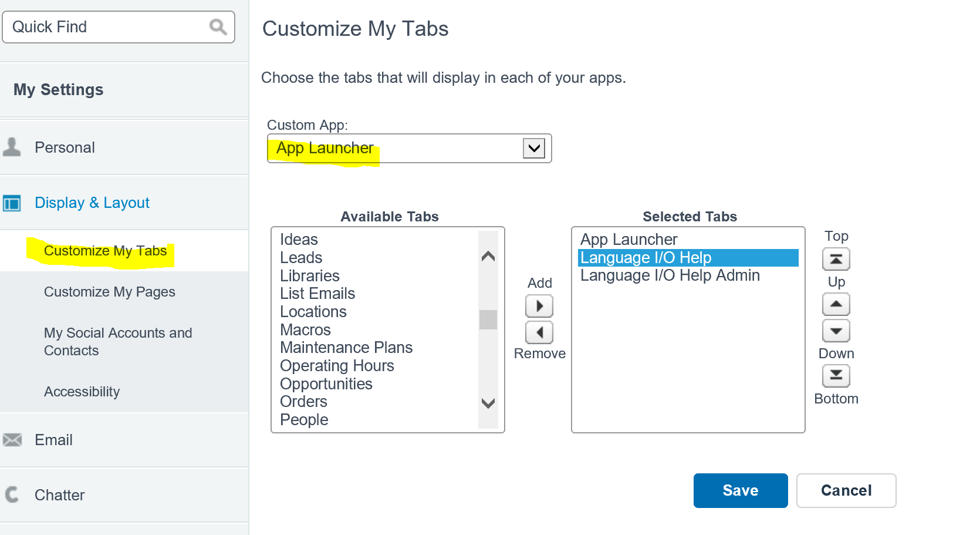Click the Remove arrow button
The height and width of the screenshot is (535, 980).
(539, 332)
